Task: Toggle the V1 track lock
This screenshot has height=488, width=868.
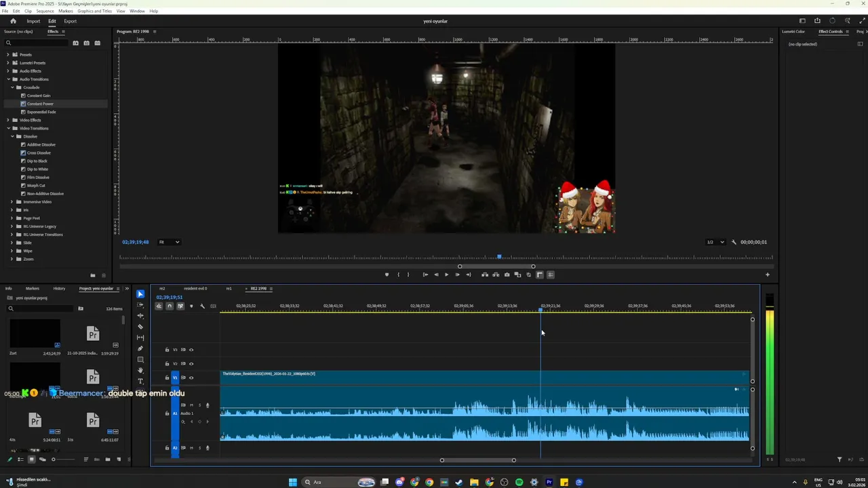Action: pos(167,378)
